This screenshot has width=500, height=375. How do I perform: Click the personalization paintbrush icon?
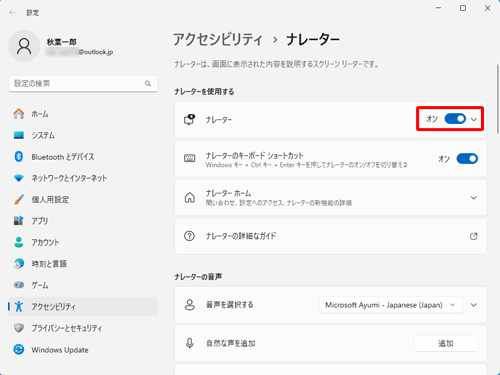[19, 199]
